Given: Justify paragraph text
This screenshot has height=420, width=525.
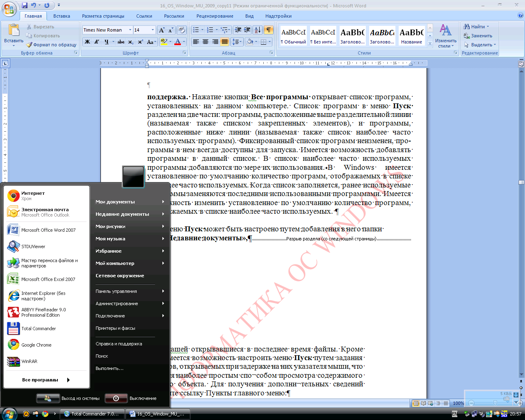Looking at the screenshot, I should pos(225,42).
